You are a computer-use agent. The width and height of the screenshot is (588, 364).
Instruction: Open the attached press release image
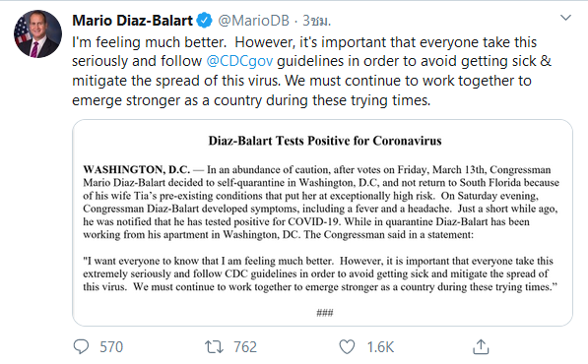(322, 222)
